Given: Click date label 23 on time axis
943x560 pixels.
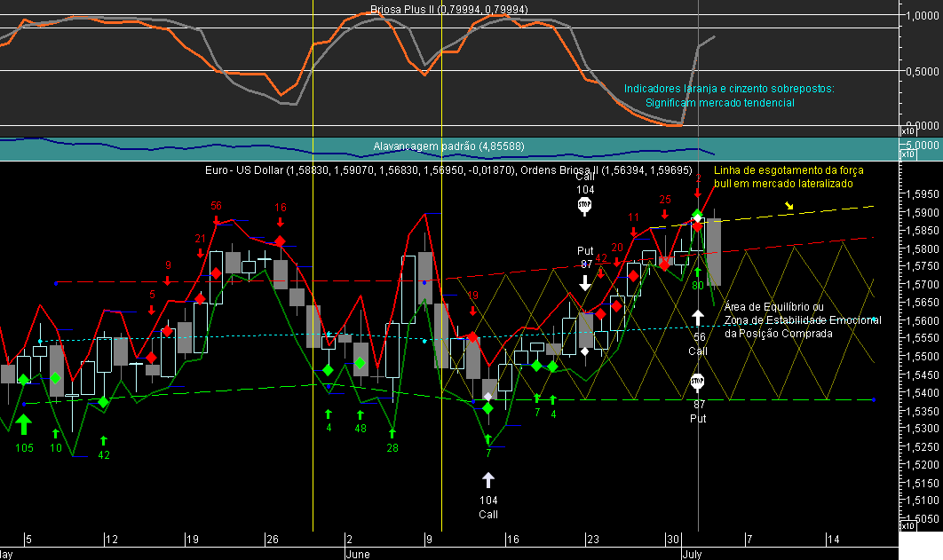Looking at the screenshot, I should pyautogui.click(x=593, y=540).
